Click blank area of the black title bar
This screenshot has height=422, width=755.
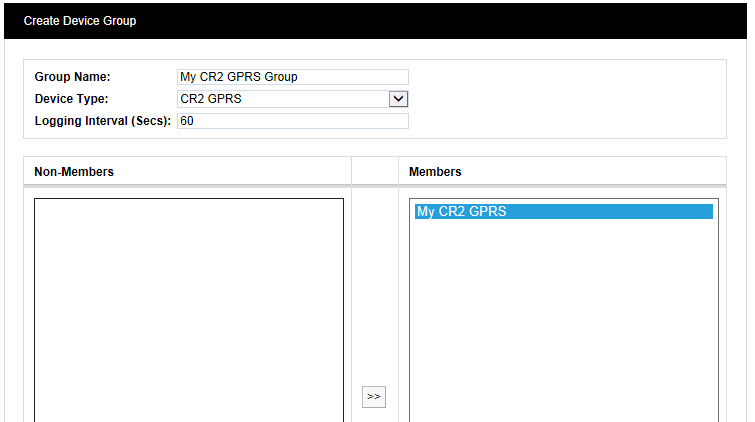pos(450,21)
